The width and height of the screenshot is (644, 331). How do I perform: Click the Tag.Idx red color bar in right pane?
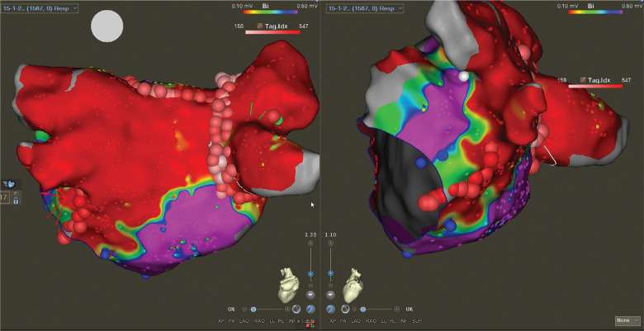tap(595, 86)
